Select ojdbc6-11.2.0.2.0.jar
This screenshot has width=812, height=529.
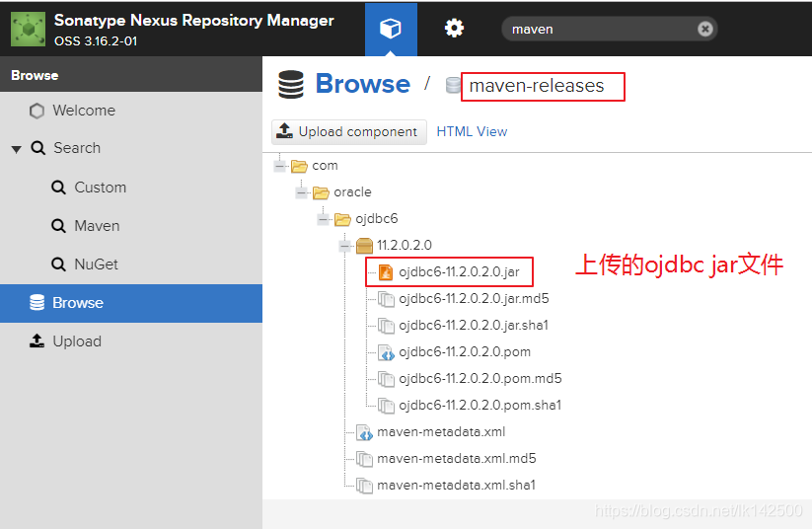[x=459, y=272]
